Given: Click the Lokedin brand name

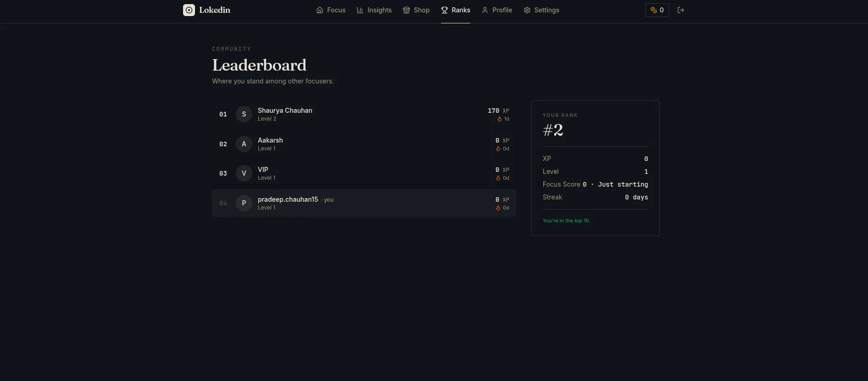Looking at the screenshot, I should click(215, 10).
